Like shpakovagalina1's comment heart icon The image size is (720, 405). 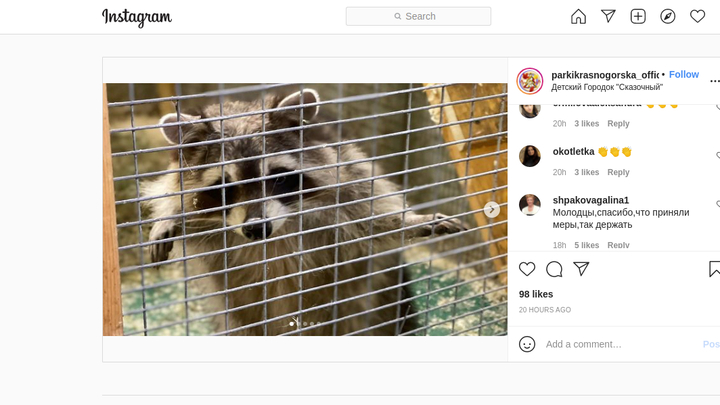pyautogui.click(x=718, y=204)
